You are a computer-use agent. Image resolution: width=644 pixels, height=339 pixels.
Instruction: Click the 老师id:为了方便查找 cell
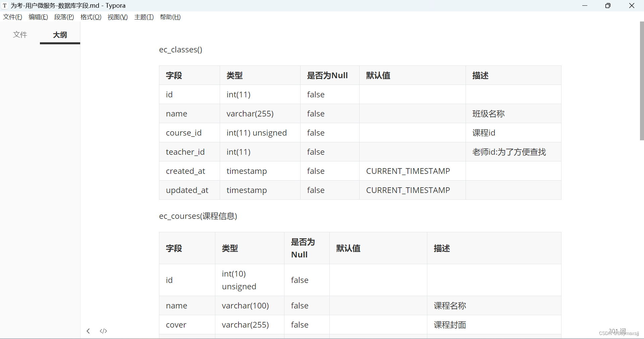(513, 152)
